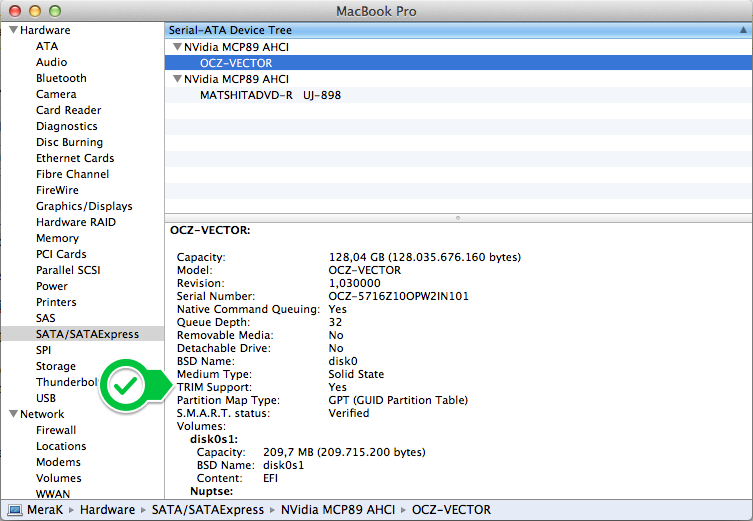Screen dimensions: 753x521
Task: Click the Queue Depth value 32
Action: (335, 322)
